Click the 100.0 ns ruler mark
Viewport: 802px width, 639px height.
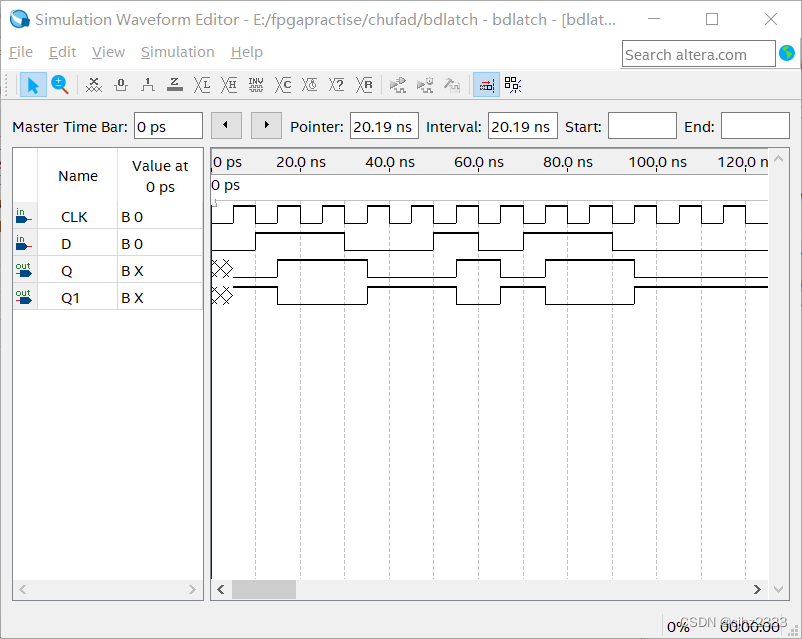coord(657,162)
